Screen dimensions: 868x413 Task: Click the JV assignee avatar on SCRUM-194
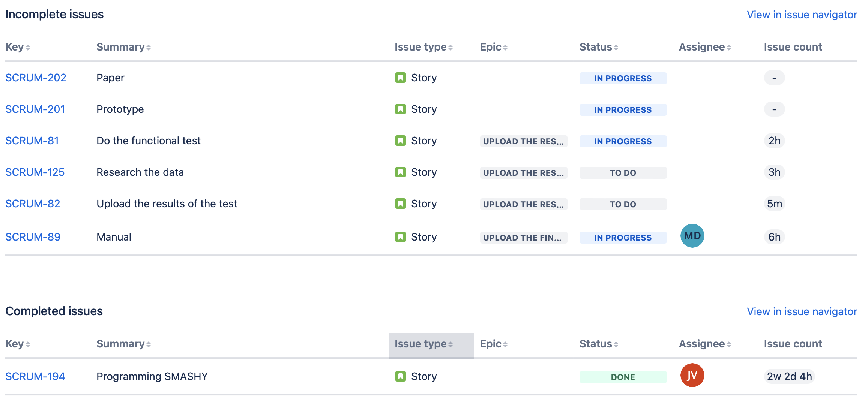tap(692, 375)
